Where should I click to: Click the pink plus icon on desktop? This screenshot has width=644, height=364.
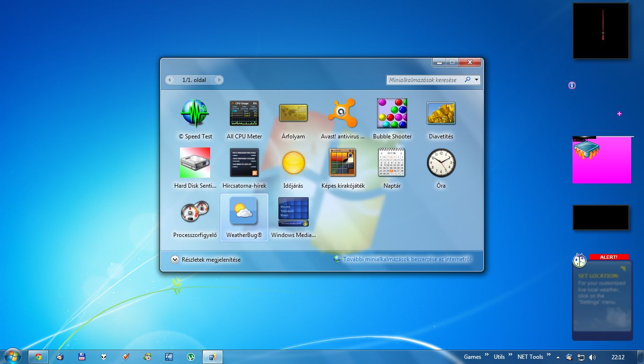(619, 114)
